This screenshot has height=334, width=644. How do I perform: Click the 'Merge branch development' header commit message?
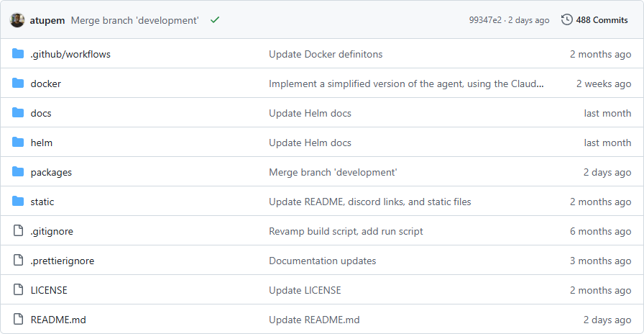[134, 20]
